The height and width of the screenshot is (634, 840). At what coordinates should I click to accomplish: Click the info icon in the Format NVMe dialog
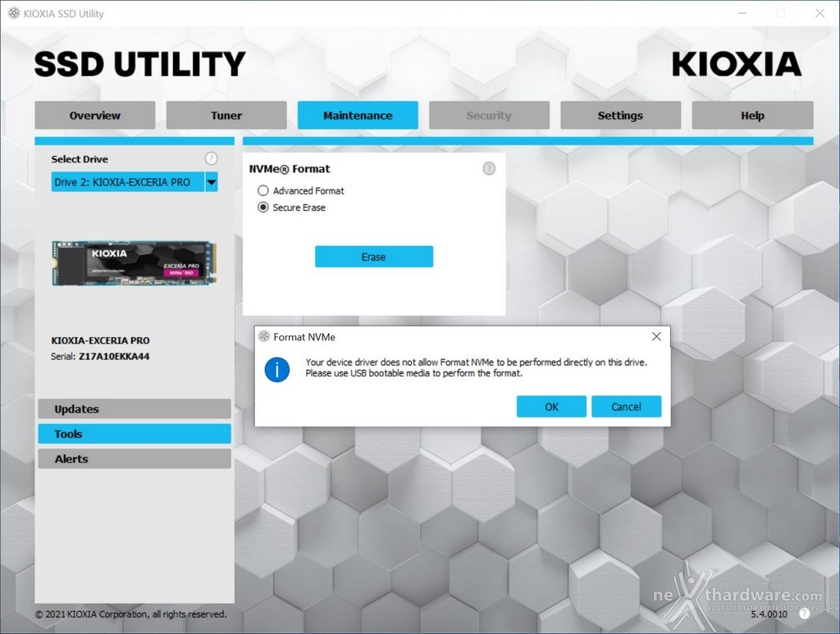[x=277, y=369]
